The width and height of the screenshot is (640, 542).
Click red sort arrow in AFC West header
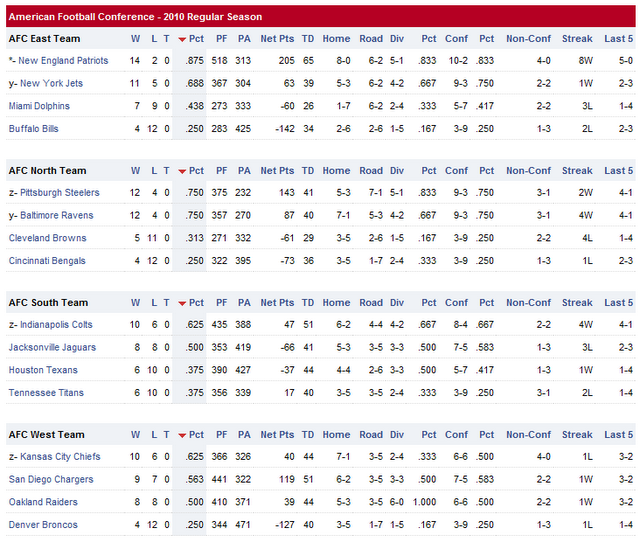pyautogui.click(x=182, y=435)
